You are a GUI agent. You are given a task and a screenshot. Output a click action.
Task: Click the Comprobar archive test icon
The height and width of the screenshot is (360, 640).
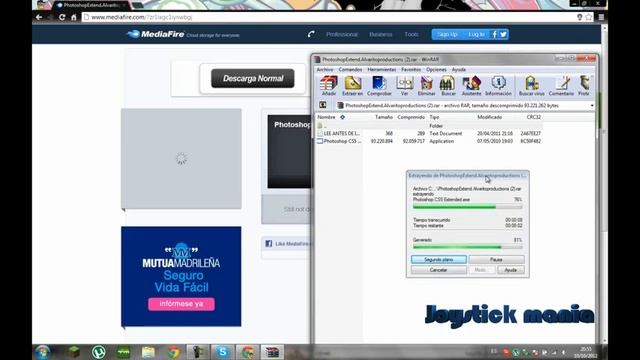point(379,86)
